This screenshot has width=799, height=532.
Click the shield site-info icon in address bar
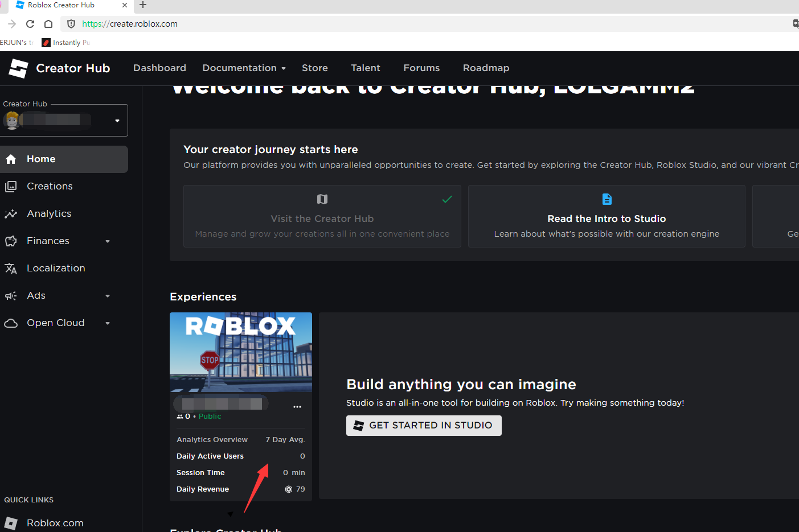coord(71,24)
